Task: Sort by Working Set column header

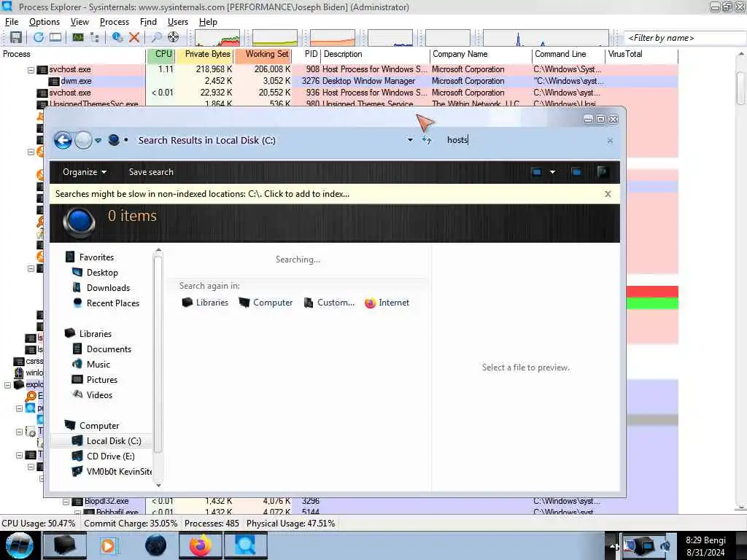Action: 263,54
